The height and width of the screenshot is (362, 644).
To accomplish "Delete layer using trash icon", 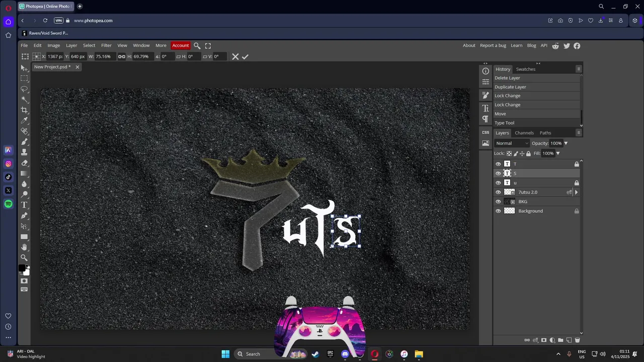I will pos(577,340).
